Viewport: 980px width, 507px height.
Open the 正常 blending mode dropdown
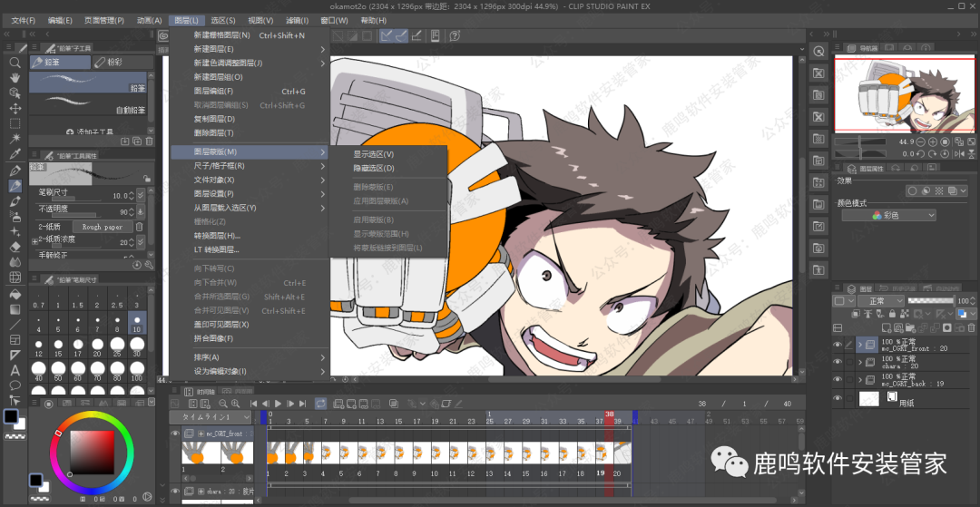[x=880, y=300]
